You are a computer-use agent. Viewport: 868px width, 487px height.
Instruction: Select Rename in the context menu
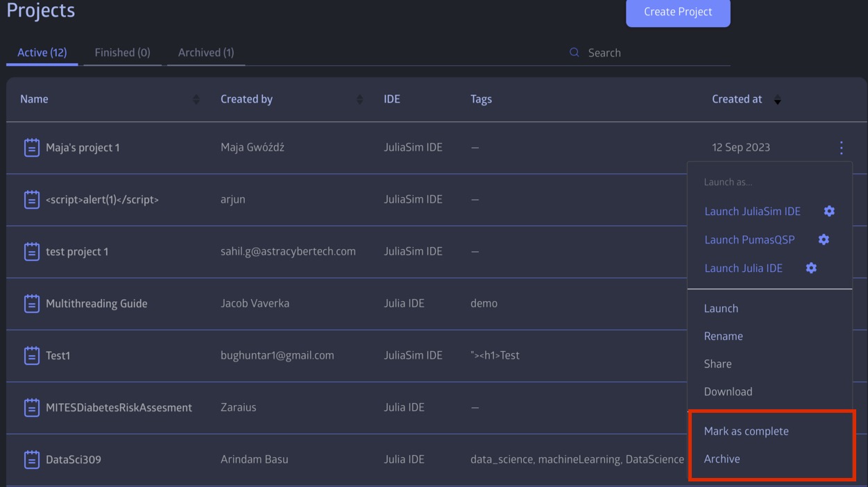[724, 336]
